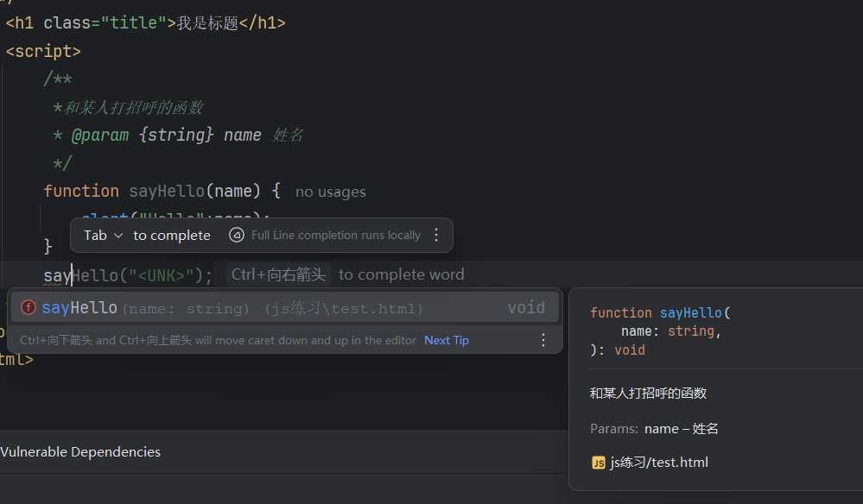Click the 'no usages' inlay hint
This screenshot has height=504, width=863.
tap(330, 192)
